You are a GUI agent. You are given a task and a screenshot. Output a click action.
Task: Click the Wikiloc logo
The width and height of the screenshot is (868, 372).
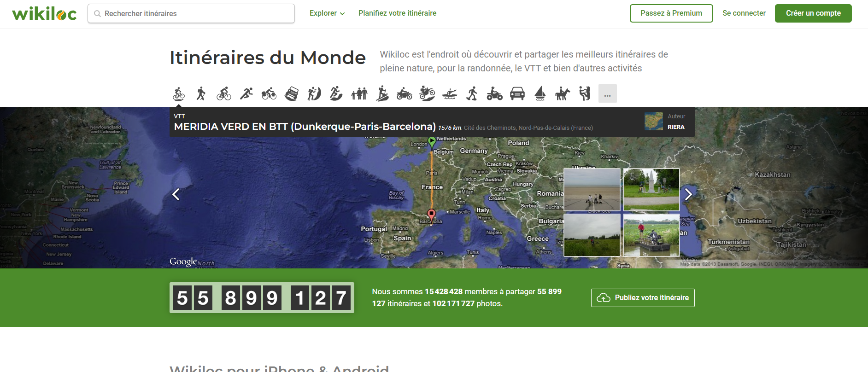click(44, 13)
